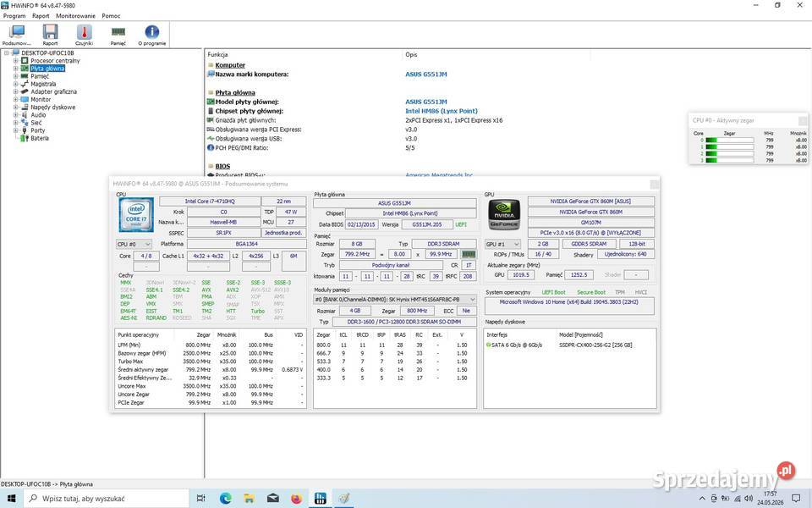
Task: Click the Bateria battery tree icon
Action: [24, 138]
